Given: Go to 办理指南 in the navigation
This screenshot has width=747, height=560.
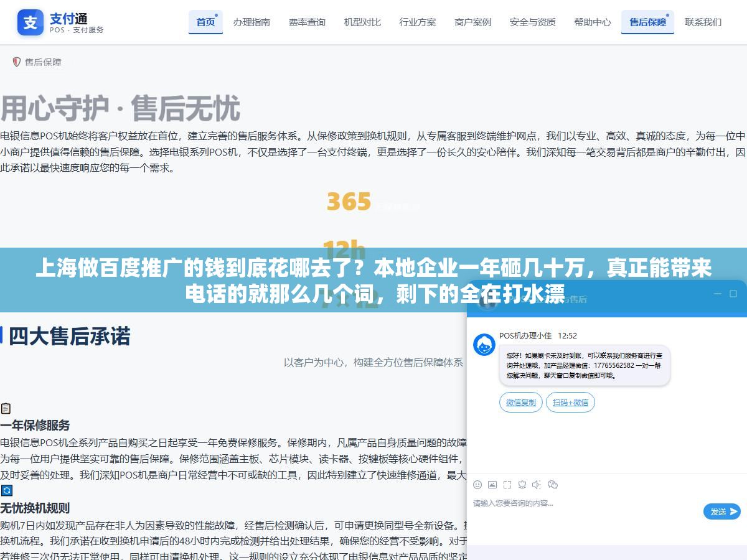Looking at the screenshot, I should click(x=251, y=22).
